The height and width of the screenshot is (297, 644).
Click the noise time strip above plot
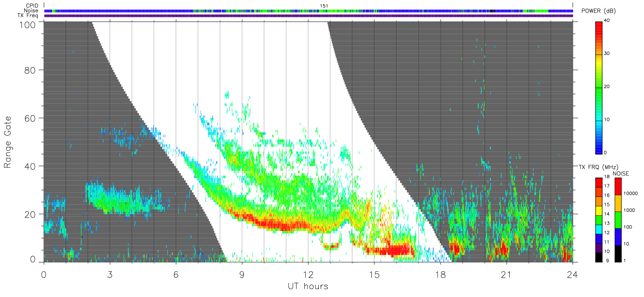coord(308,10)
